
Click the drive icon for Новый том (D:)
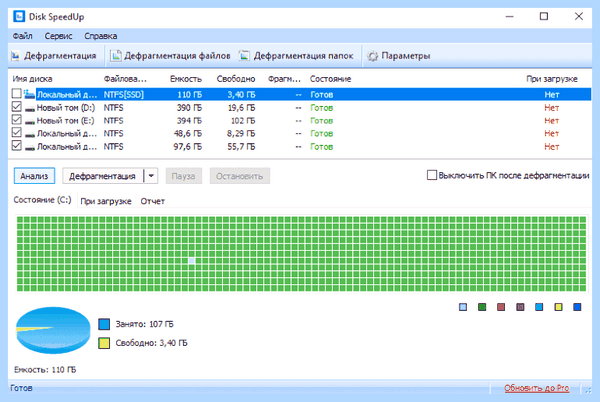(29, 109)
